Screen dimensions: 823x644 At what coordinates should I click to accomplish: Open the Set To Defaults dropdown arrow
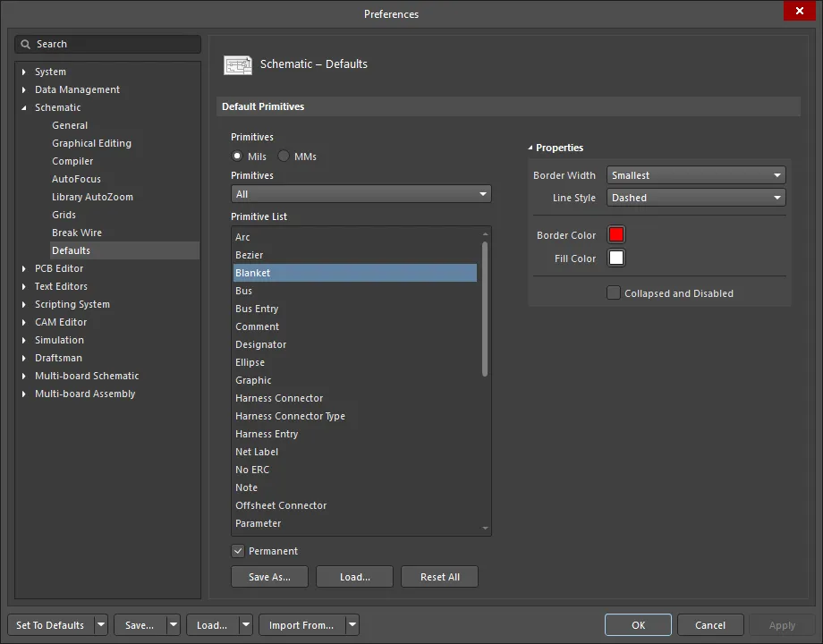click(101, 625)
